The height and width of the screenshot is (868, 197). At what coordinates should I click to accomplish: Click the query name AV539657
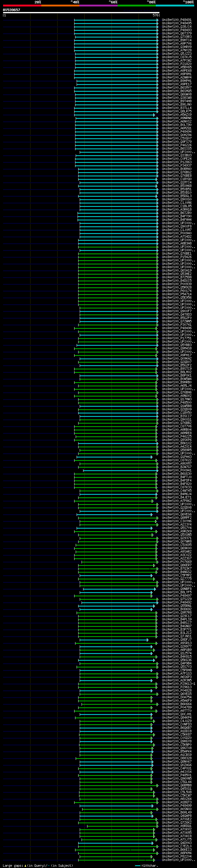coord(11,10)
